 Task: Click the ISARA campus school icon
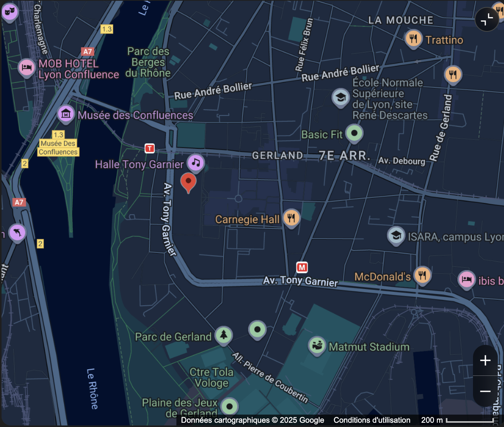(x=396, y=235)
